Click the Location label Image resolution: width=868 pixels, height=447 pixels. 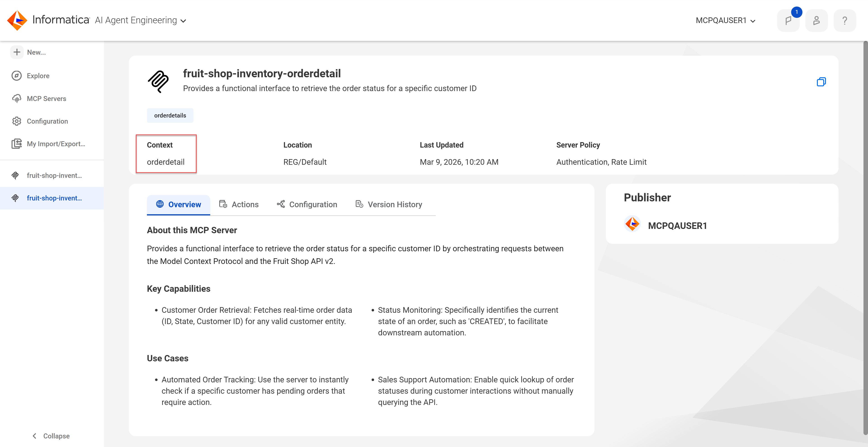pos(297,145)
